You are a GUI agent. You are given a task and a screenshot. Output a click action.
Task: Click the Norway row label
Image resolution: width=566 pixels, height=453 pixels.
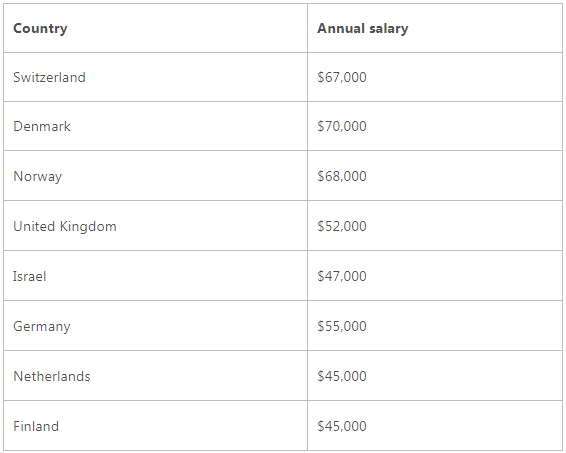(38, 176)
